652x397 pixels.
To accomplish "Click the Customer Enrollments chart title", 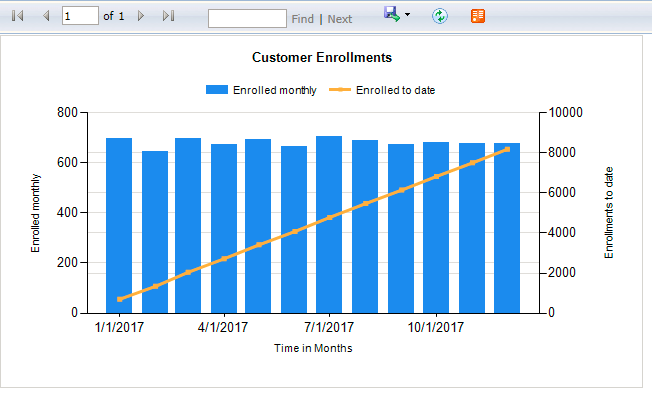I will 322,57.
